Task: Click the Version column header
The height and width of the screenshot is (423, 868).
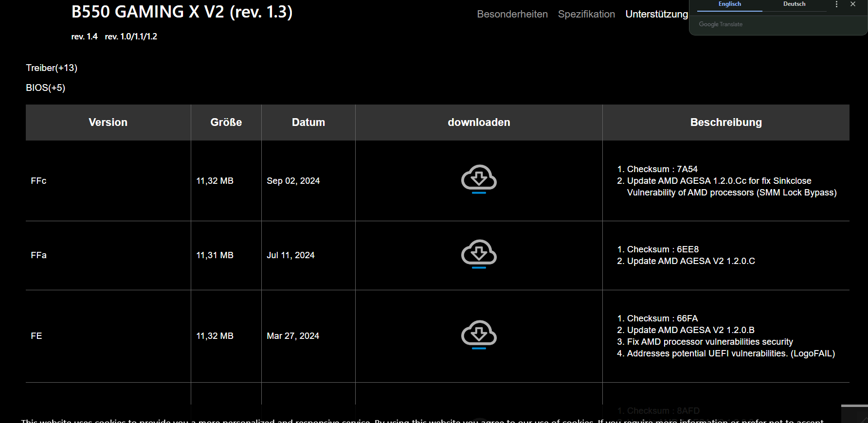Action: [108, 123]
